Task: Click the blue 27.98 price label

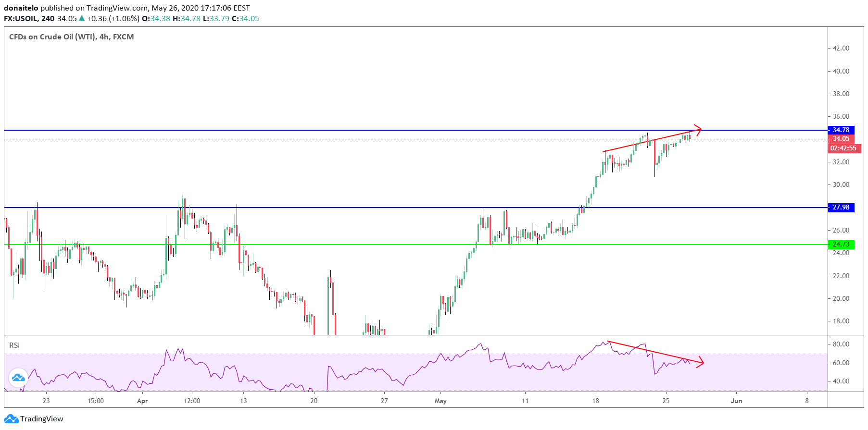Action: tap(841, 208)
